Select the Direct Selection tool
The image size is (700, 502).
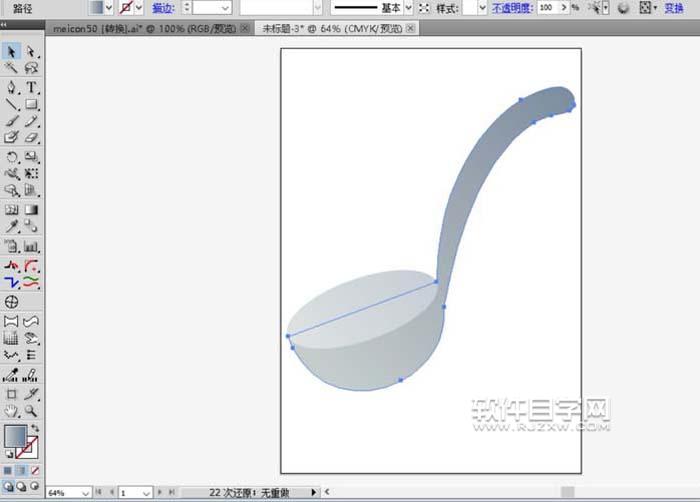pyautogui.click(x=31, y=51)
